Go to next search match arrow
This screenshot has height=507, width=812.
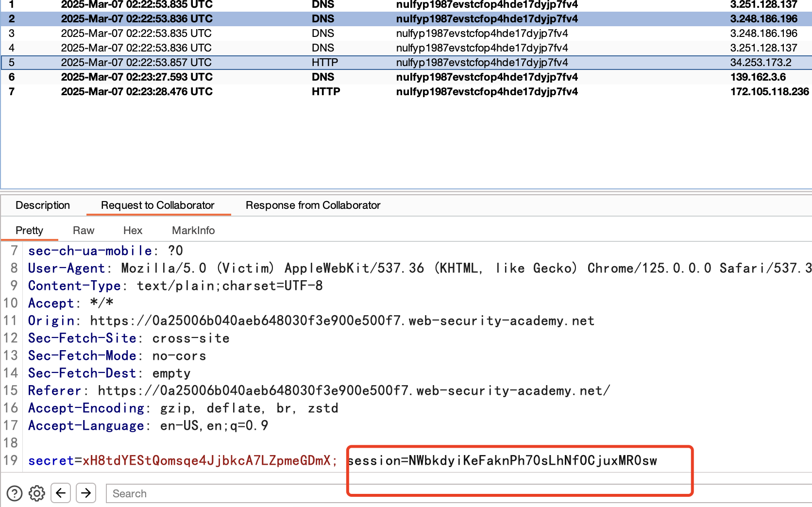click(x=86, y=493)
